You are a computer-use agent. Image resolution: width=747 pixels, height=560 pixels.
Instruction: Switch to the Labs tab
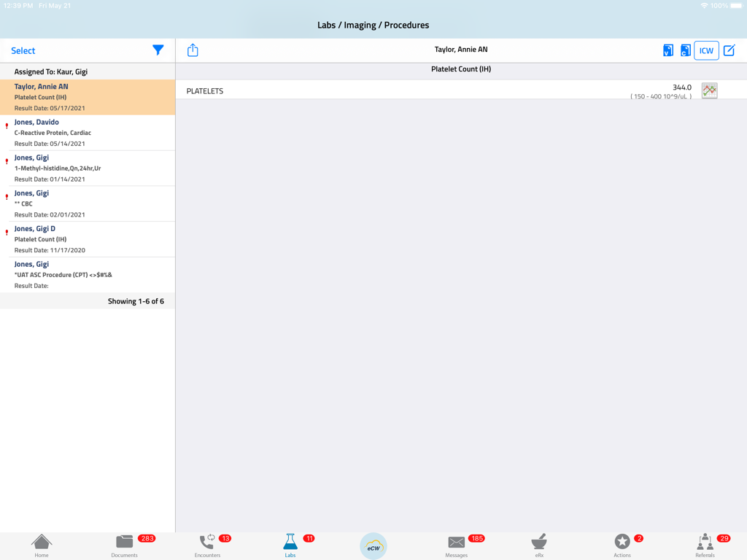tap(290, 545)
